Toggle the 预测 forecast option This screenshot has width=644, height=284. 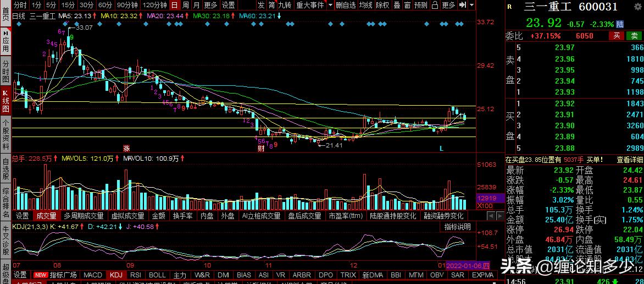(420, 5)
